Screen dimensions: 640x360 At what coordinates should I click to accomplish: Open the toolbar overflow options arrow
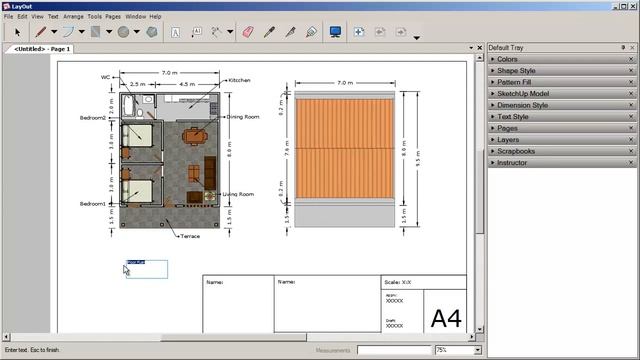pos(416,38)
